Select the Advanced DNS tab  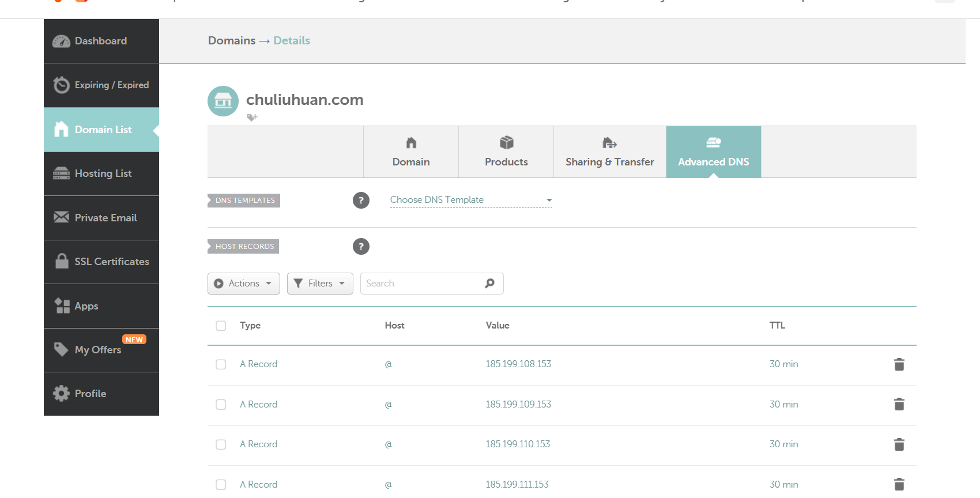coord(714,152)
